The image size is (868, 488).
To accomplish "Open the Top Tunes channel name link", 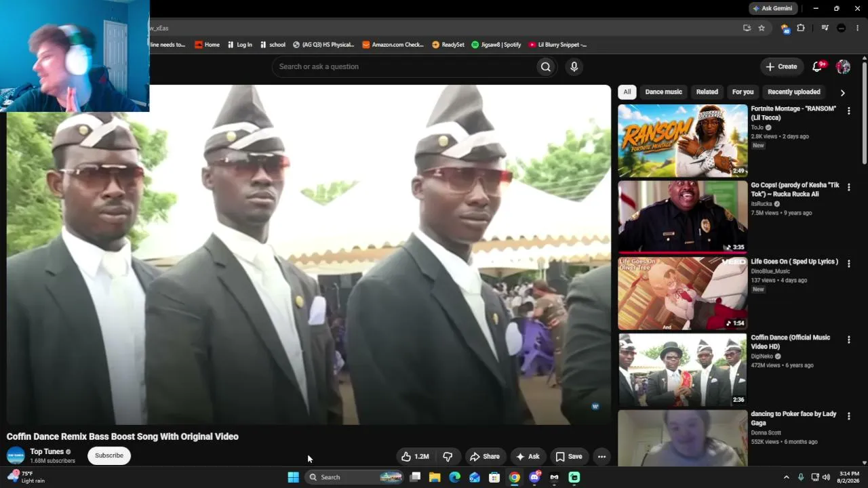I will click(x=47, y=451).
